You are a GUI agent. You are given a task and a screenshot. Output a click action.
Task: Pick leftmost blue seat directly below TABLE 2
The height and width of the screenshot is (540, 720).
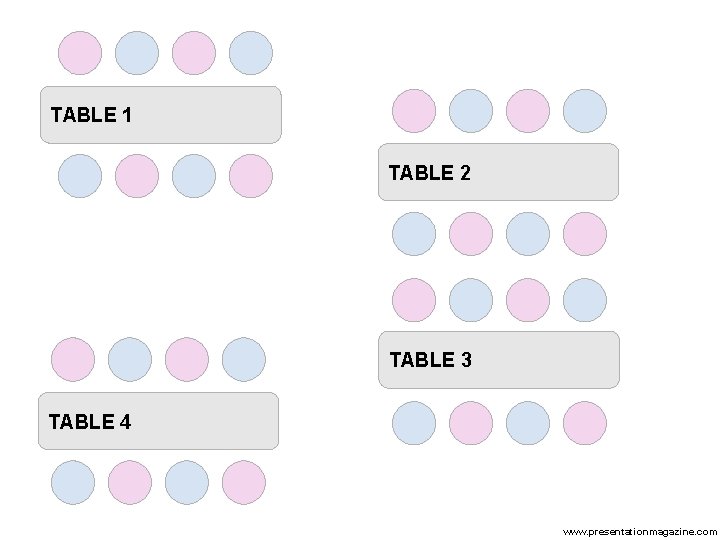pyautogui.click(x=414, y=234)
